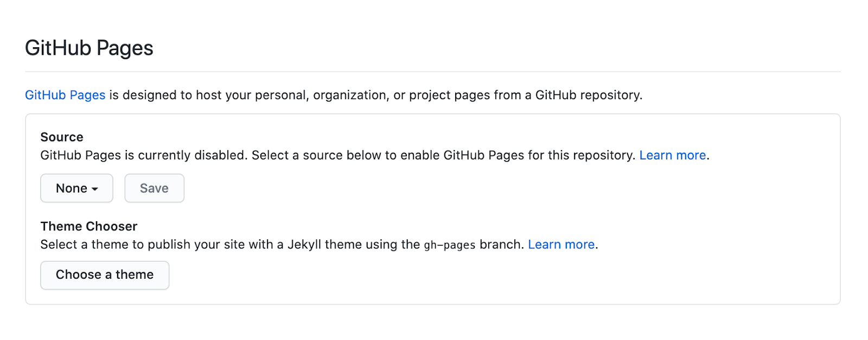Click the Source section label
Image resolution: width=868 pixels, height=340 pixels.
[x=61, y=137]
